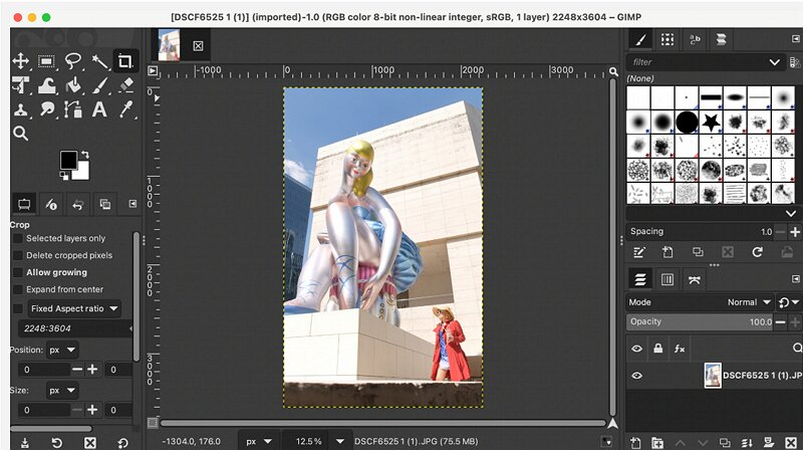The width and height of the screenshot is (803, 450).
Task: Select the Free Select lasso tool
Action: (x=73, y=61)
